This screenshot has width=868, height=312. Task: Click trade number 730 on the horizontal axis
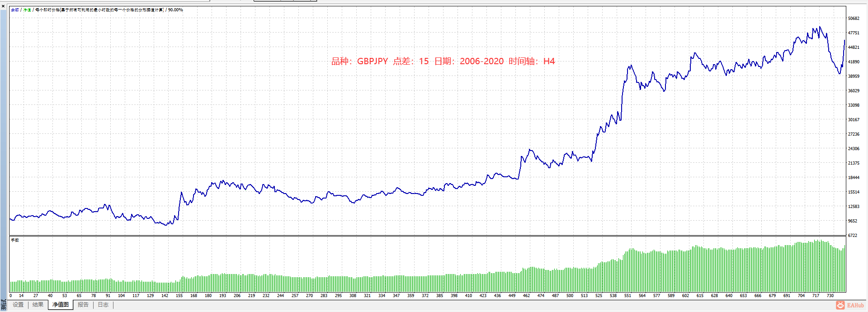[x=830, y=296]
